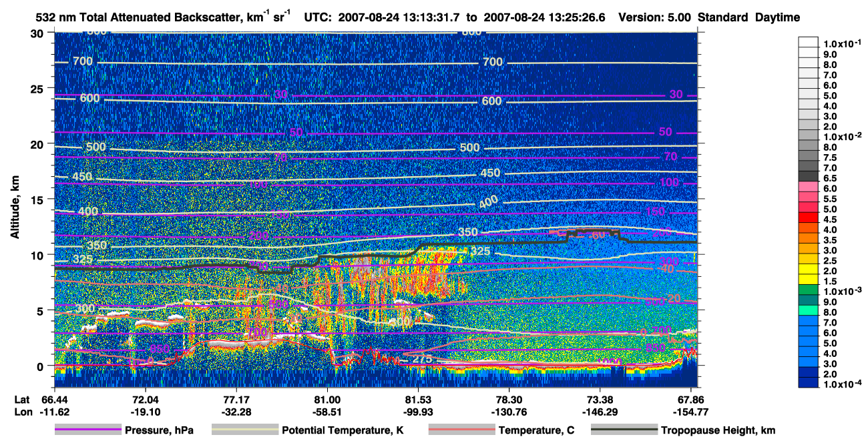Click longitude value '-154.77'

(x=692, y=412)
